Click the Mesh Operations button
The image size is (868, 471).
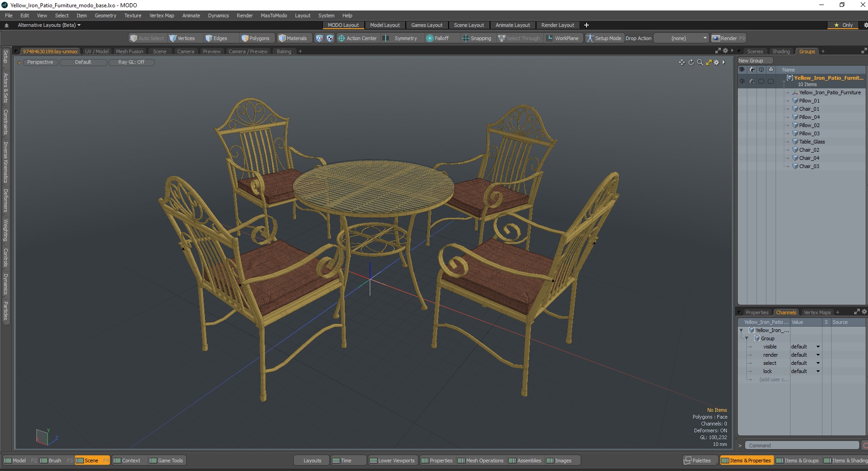click(480, 461)
